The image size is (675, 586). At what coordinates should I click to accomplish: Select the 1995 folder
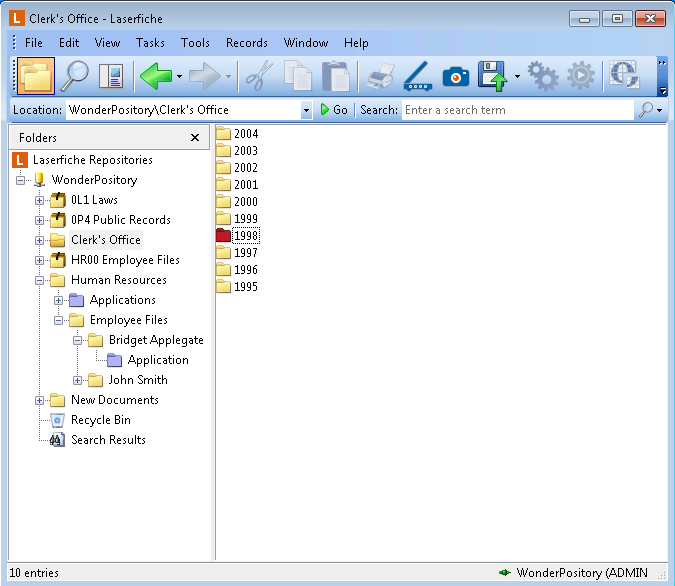click(237, 287)
